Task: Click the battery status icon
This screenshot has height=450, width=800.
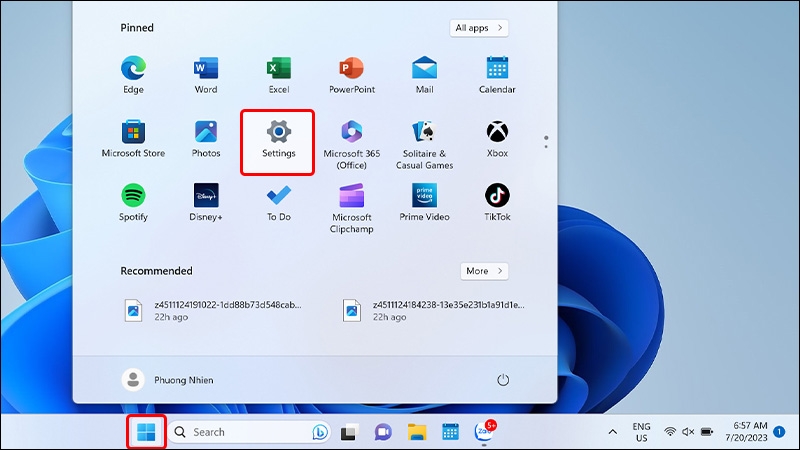Action: pyautogui.click(x=707, y=432)
